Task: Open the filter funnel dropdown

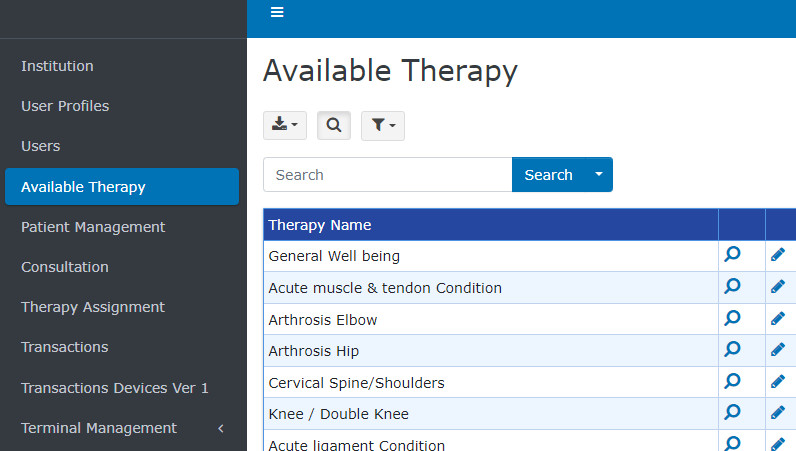Action: click(x=382, y=125)
